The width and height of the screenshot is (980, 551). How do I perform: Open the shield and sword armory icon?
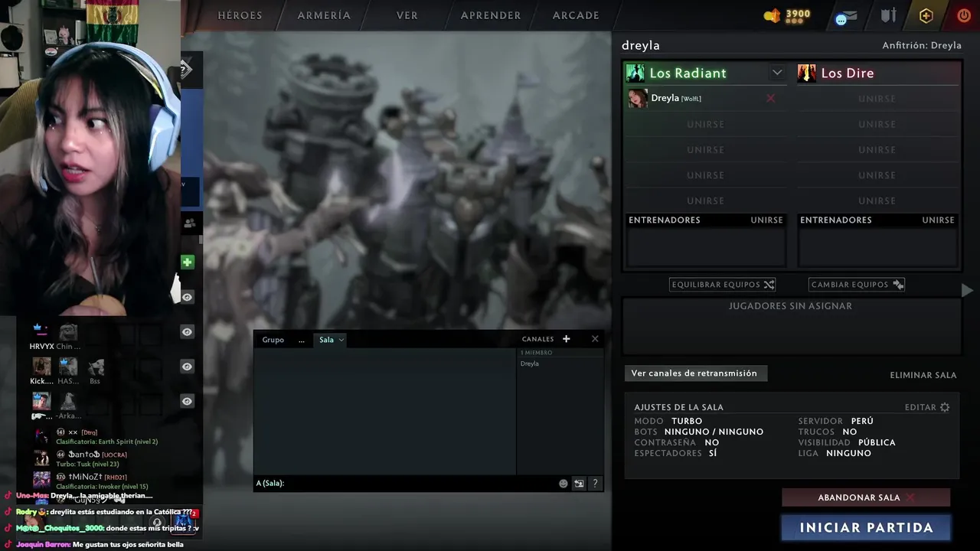click(888, 15)
